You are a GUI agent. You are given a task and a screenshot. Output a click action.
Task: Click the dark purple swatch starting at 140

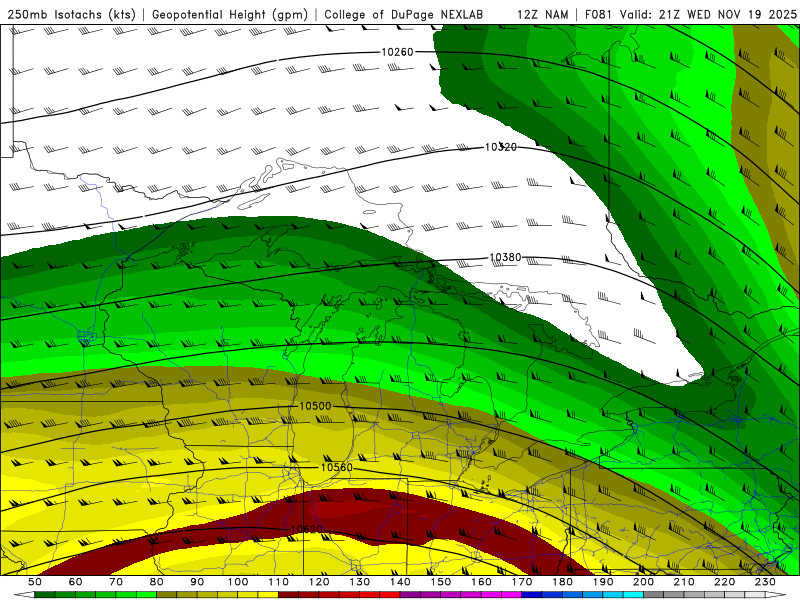[410, 595]
